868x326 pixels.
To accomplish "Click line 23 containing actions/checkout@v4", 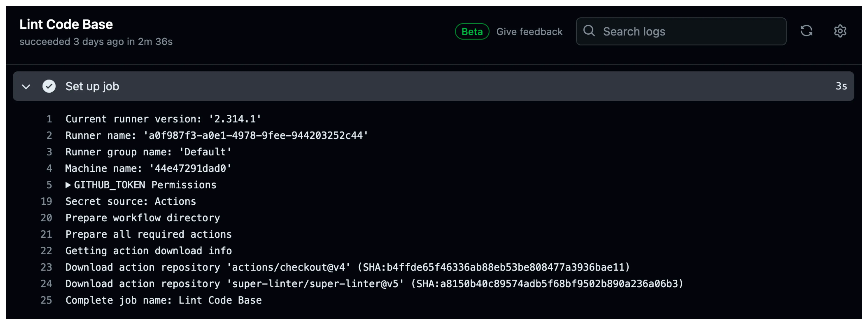I will pyautogui.click(x=347, y=267).
